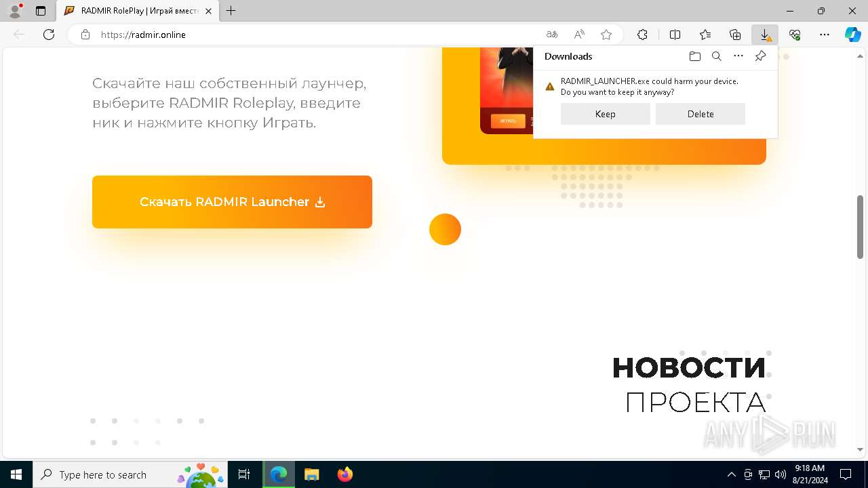Viewport: 868px width, 488px height.
Task: Open the Copilot sidebar icon
Action: pyautogui.click(x=852, y=35)
